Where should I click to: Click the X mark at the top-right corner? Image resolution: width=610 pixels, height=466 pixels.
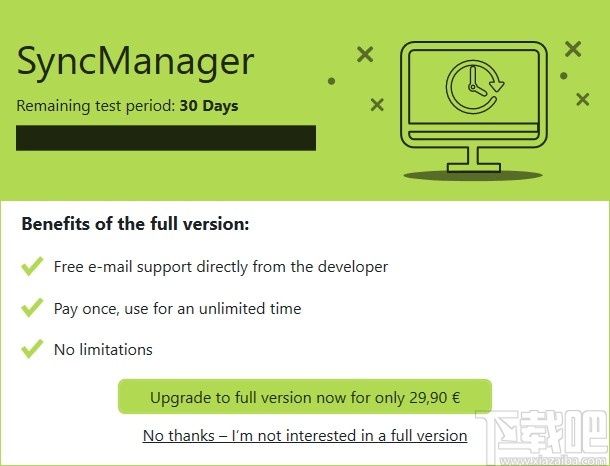573,49
